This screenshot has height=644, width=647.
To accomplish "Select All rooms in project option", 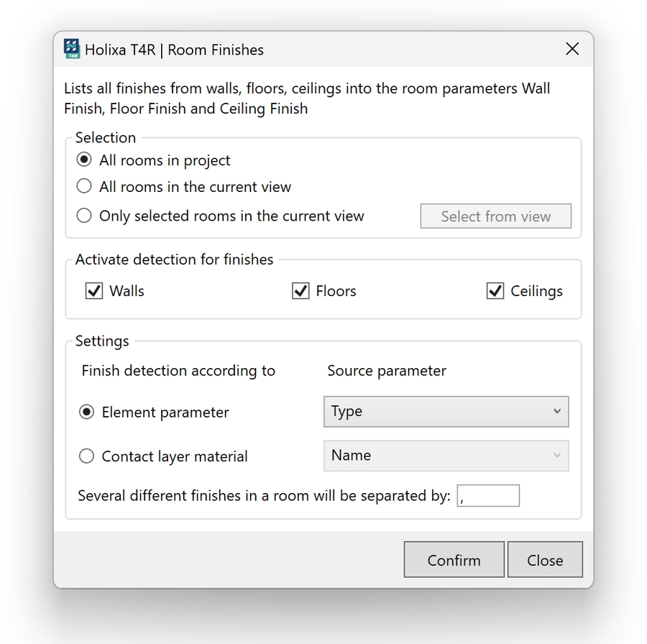I will [x=85, y=160].
